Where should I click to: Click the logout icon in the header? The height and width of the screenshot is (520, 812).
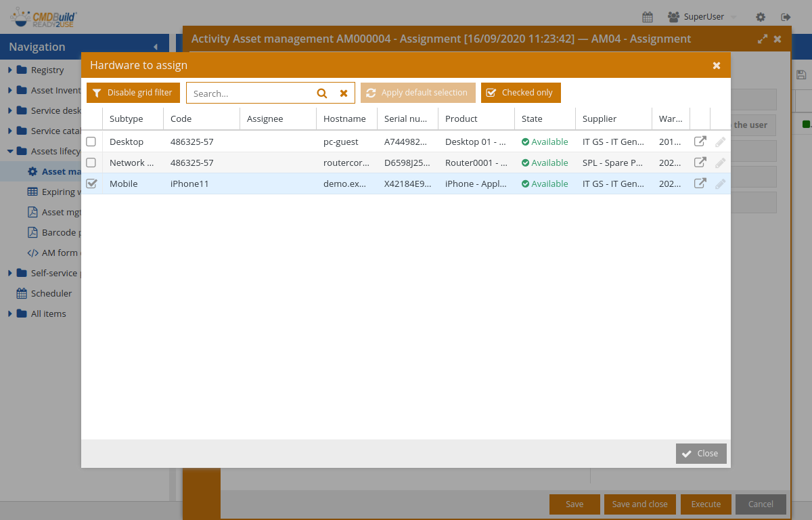786,17
